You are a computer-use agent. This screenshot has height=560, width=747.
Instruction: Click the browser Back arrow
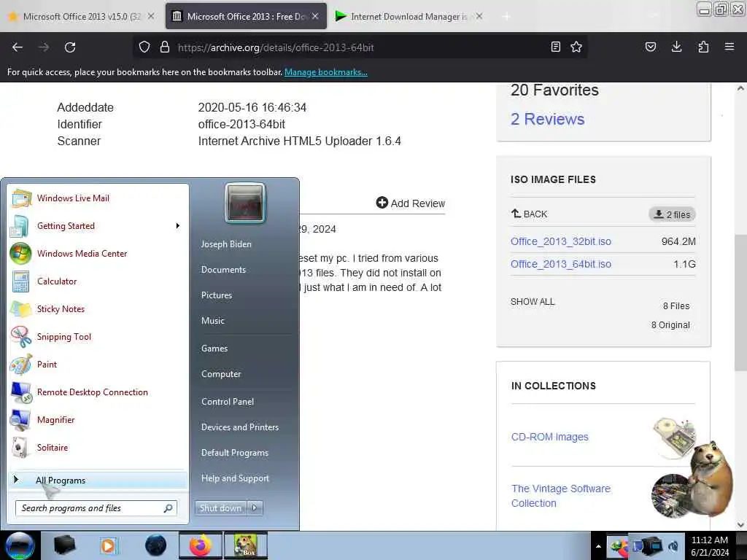(x=18, y=47)
